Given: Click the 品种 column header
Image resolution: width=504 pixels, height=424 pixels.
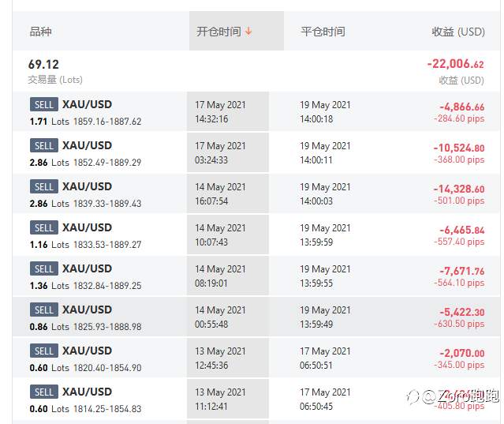Looking at the screenshot, I should (x=40, y=32).
